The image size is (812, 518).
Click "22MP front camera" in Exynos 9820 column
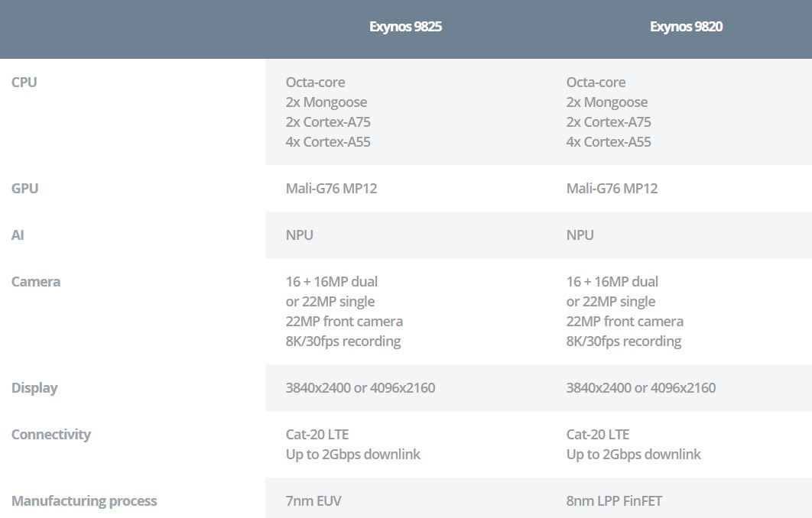(x=625, y=322)
